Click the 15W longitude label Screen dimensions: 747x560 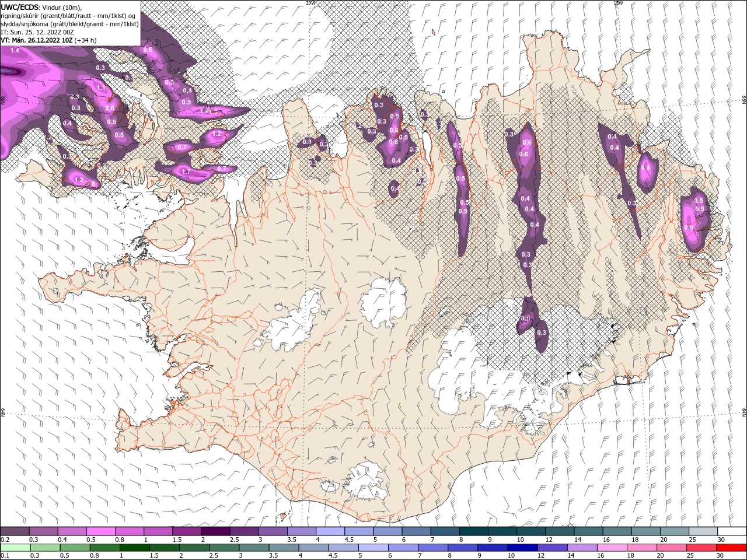click(x=618, y=2)
